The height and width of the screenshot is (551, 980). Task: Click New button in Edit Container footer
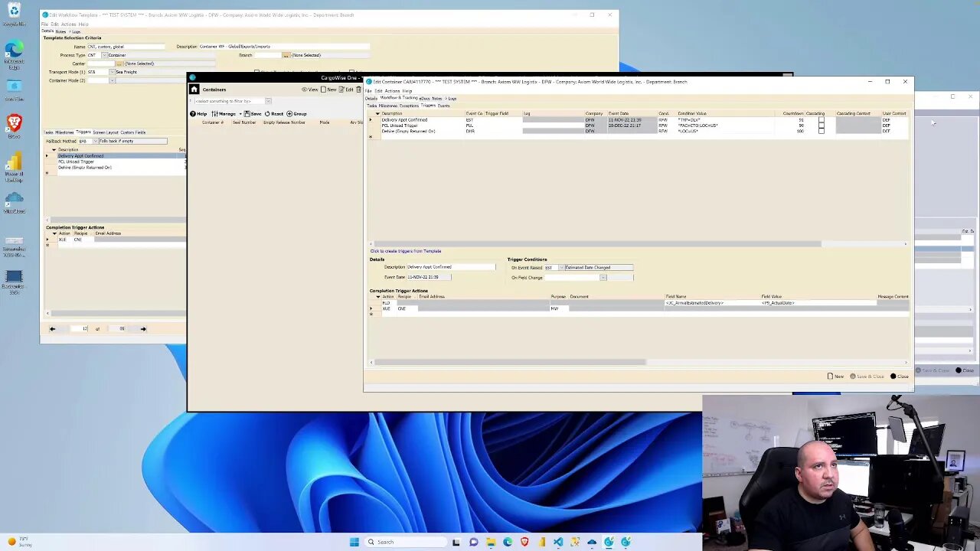click(835, 377)
